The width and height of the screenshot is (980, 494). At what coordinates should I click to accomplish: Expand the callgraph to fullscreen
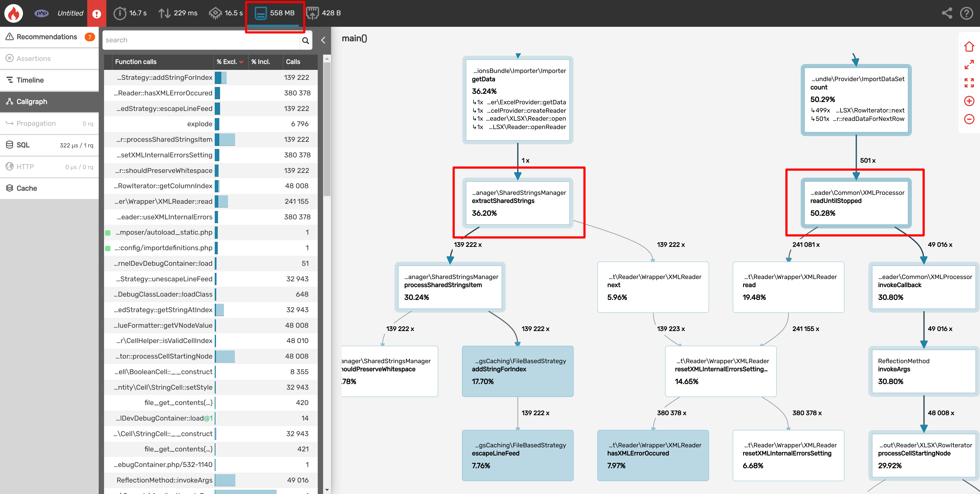coord(969,83)
